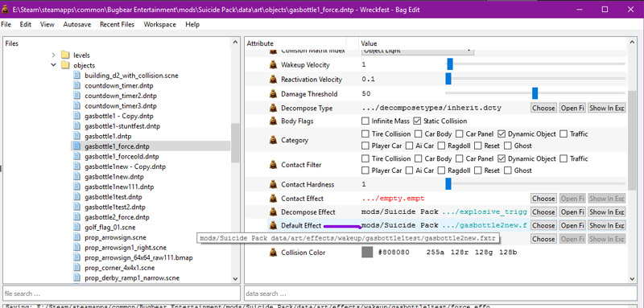Click the levels folder icon
Screen dimensions: 644x308
(65, 55)
